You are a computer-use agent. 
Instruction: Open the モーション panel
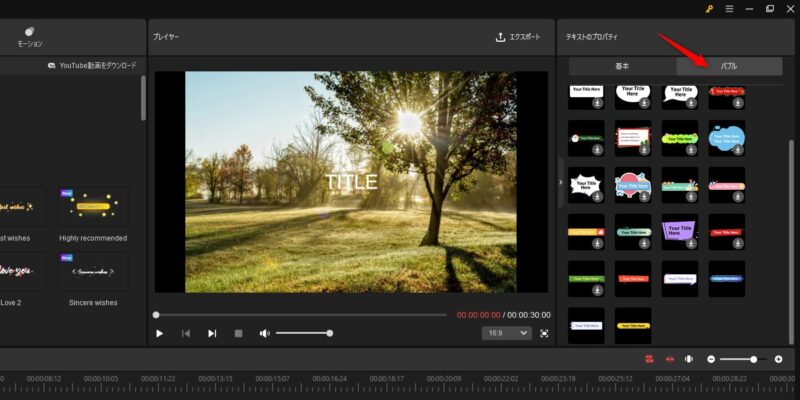30,37
